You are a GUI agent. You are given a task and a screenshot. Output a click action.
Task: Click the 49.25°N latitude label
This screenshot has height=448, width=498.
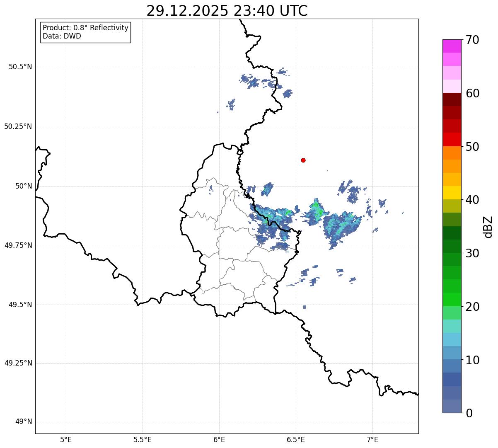tap(18, 363)
